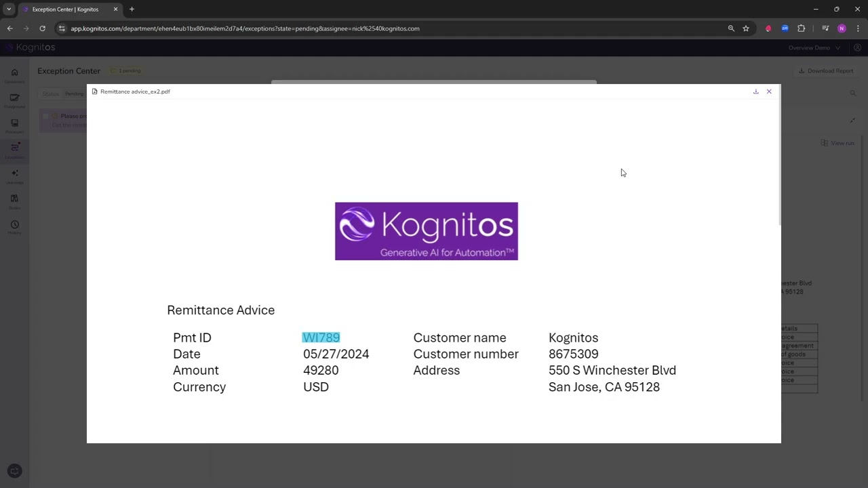The width and height of the screenshot is (868, 488).
Task: Click the View run link
Action: click(x=838, y=143)
